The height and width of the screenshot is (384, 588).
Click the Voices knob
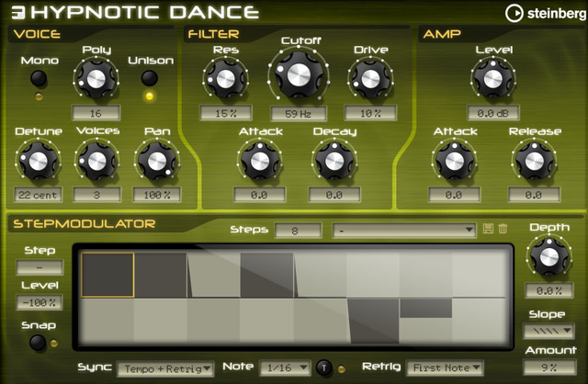(96, 161)
